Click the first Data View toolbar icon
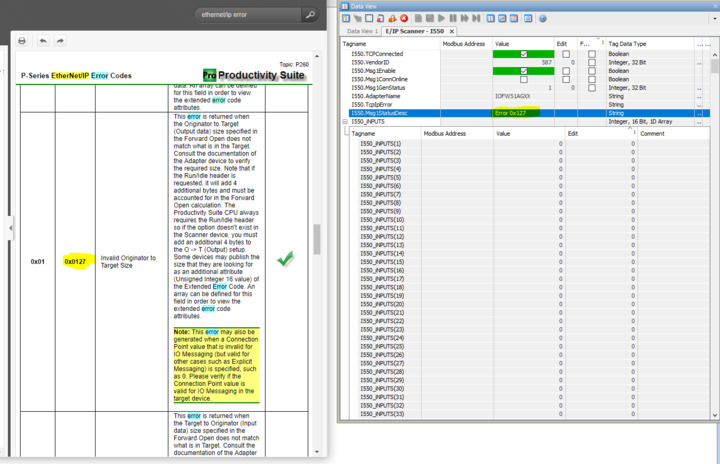The height and width of the screenshot is (464, 720). [346, 18]
